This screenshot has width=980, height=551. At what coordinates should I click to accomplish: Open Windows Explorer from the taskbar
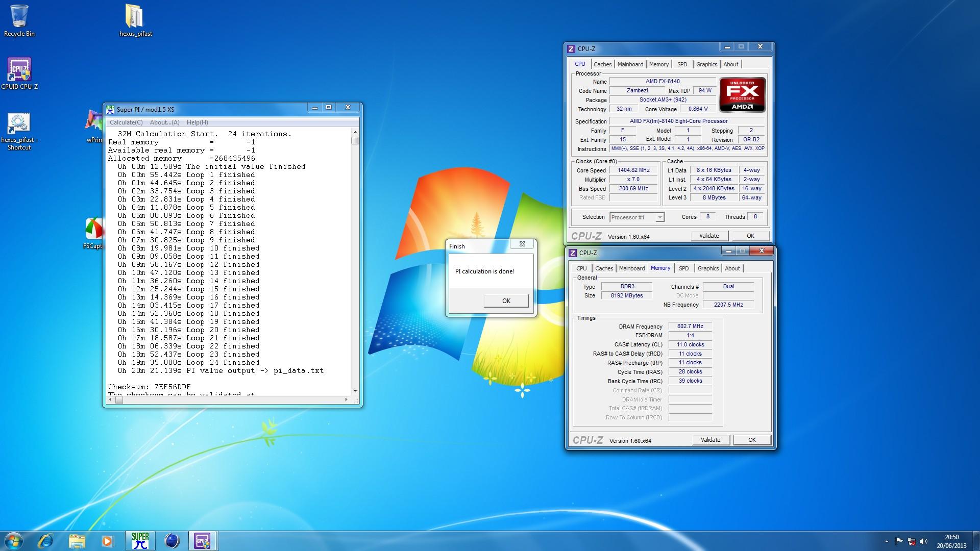click(77, 541)
